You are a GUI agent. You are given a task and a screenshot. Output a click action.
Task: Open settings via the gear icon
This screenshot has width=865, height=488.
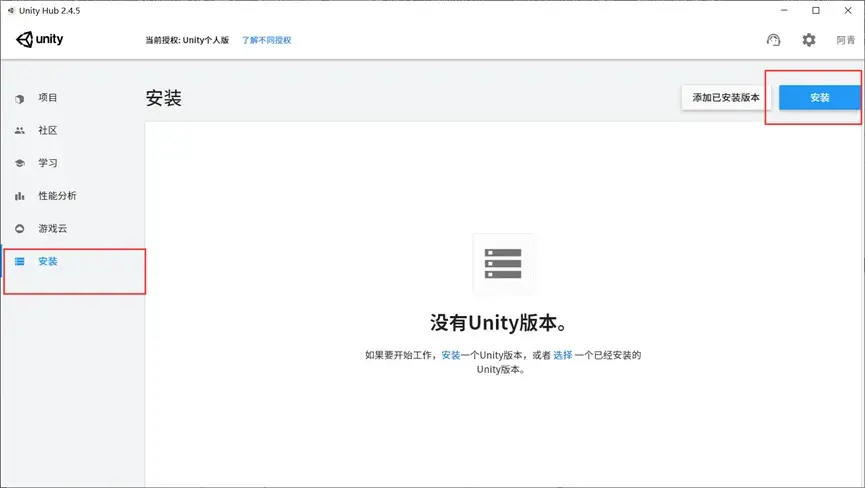809,40
